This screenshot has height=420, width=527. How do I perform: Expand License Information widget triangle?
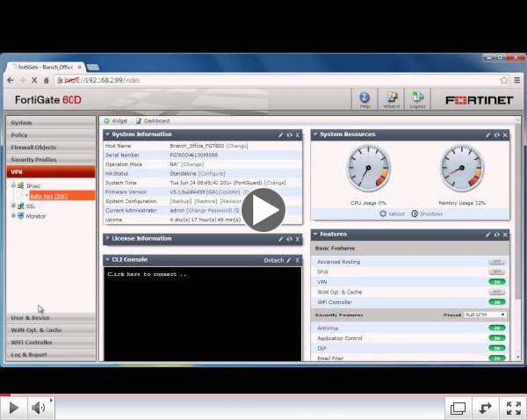coord(107,238)
